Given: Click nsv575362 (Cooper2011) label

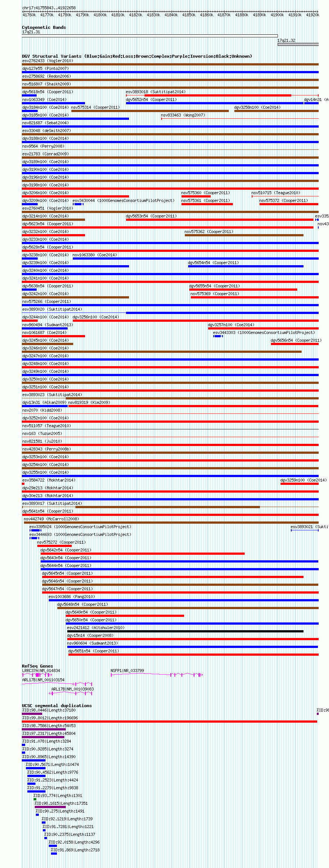Looking at the screenshot, I should coord(209,232).
